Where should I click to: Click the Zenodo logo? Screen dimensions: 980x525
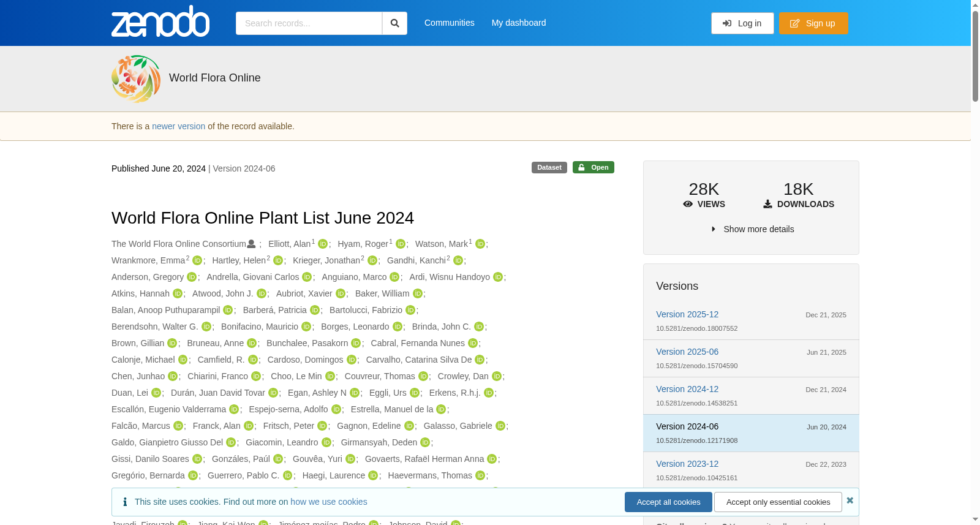click(x=160, y=21)
